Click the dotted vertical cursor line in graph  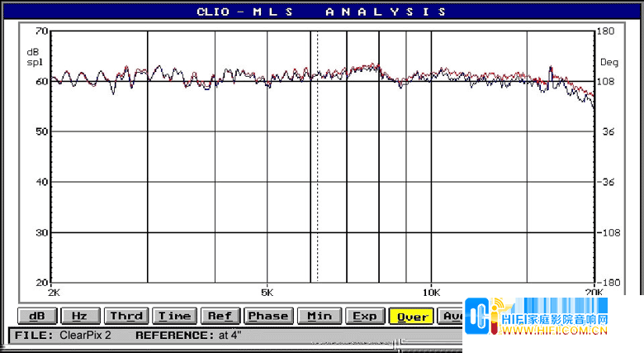click(318, 207)
